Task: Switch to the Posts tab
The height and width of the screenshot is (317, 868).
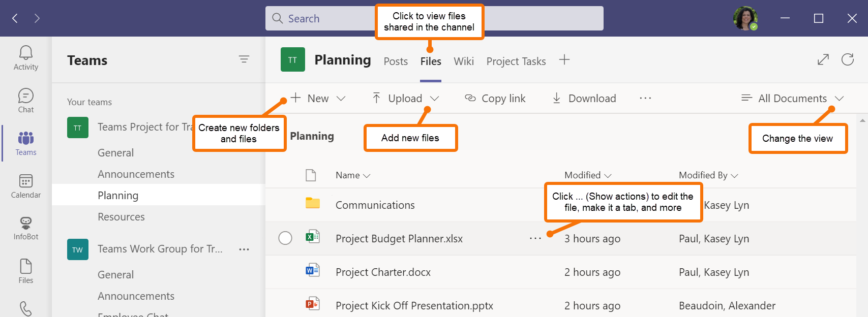Action: [396, 61]
